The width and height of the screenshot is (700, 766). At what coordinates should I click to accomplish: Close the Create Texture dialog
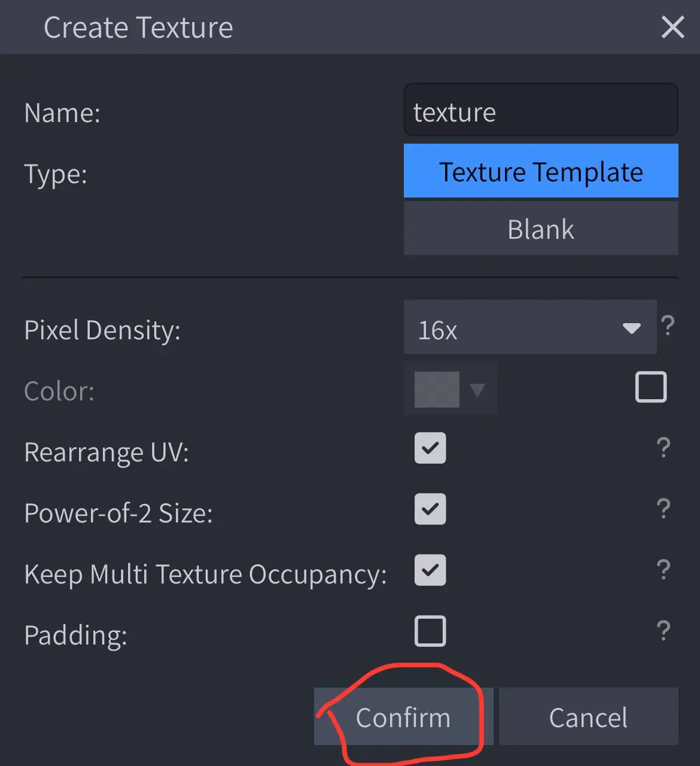pyautogui.click(x=672, y=27)
